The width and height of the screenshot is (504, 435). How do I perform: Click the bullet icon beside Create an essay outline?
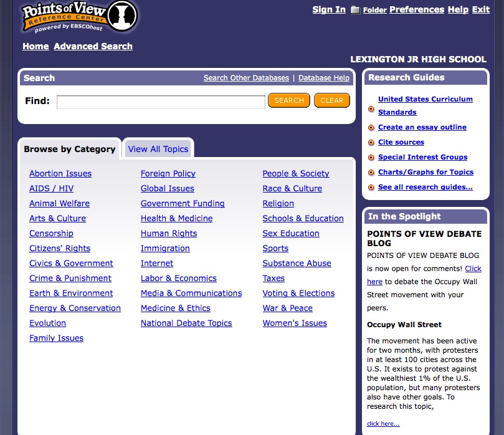tap(371, 127)
